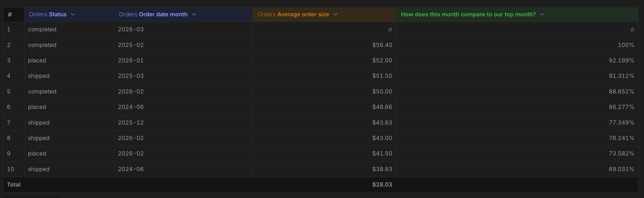Click the $38.93 value in row 10

(382, 169)
